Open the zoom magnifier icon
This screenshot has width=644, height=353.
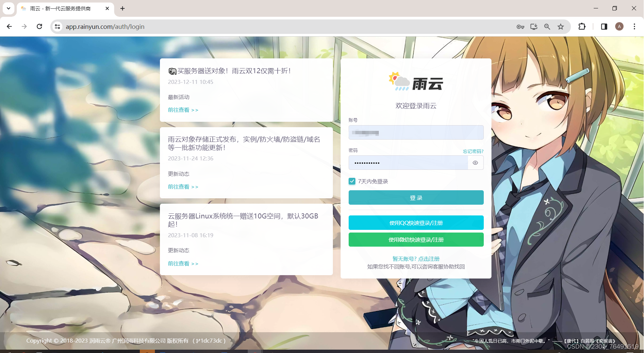click(x=547, y=27)
